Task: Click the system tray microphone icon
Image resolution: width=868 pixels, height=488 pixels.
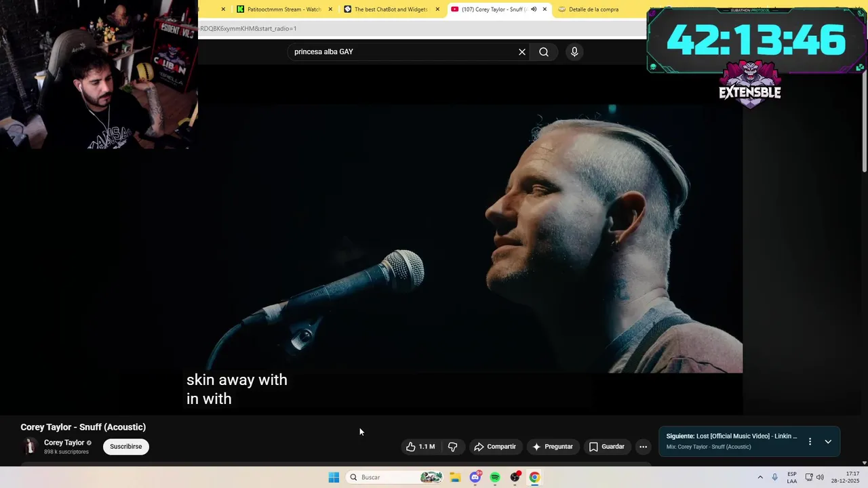Action: (775, 477)
